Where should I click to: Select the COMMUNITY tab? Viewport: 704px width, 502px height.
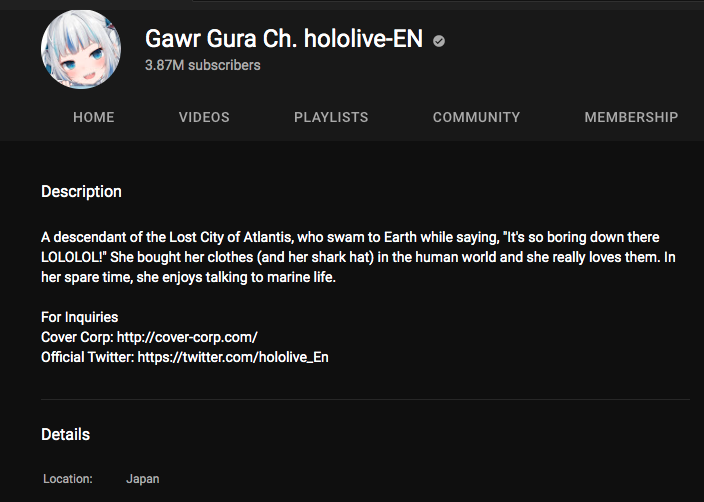point(476,117)
